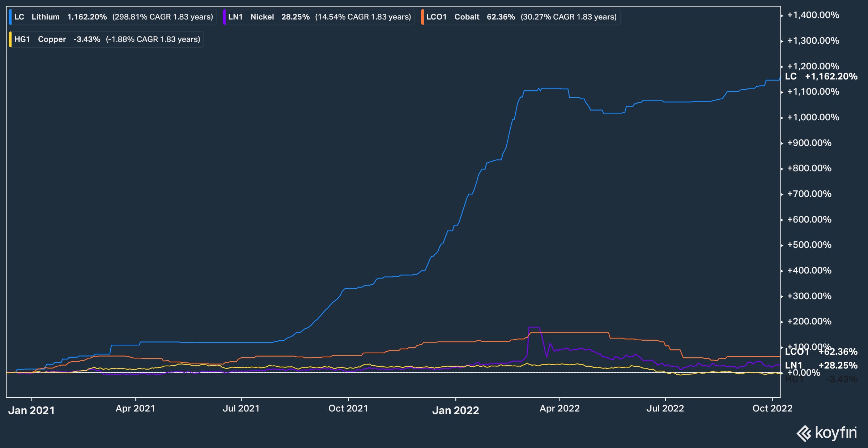Click the +600.00% y-axis label

[809, 220]
